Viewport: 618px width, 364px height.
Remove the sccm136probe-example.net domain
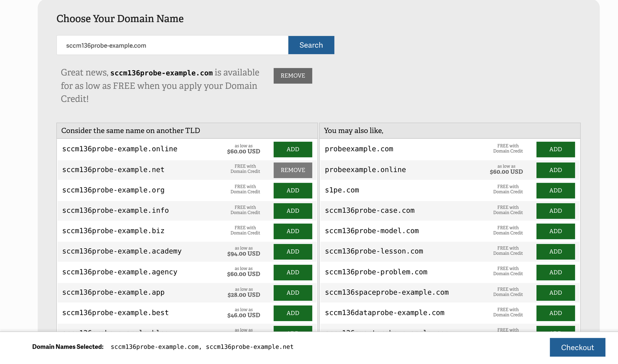[293, 170]
